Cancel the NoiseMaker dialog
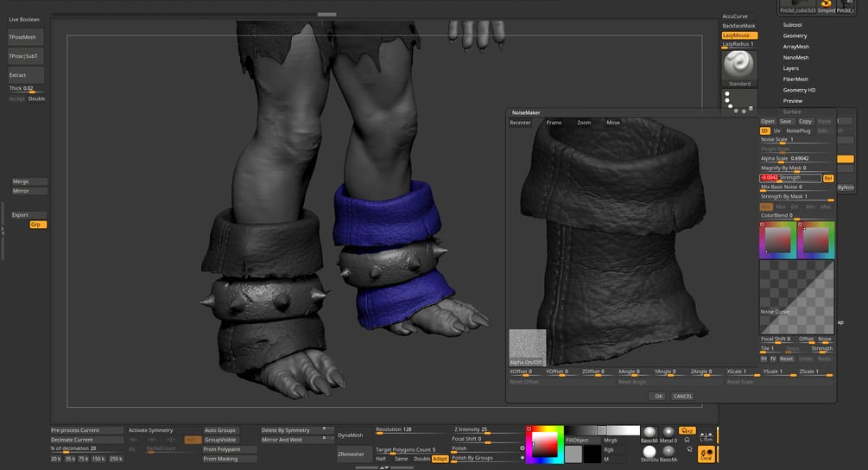The width and height of the screenshot is (868, 470). 682,397
